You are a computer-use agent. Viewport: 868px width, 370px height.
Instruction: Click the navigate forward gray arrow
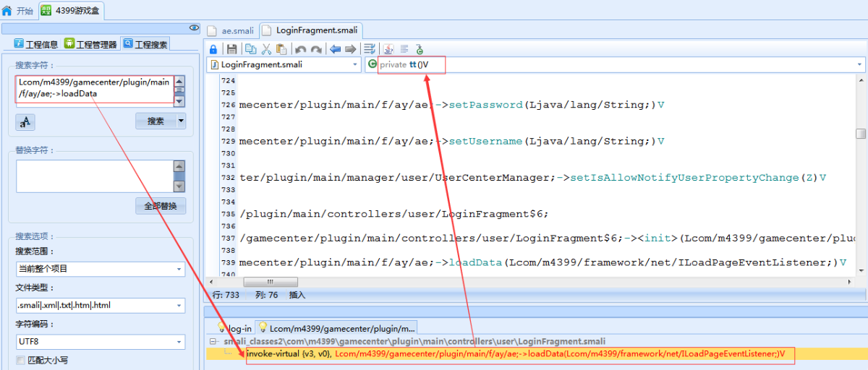350,49
